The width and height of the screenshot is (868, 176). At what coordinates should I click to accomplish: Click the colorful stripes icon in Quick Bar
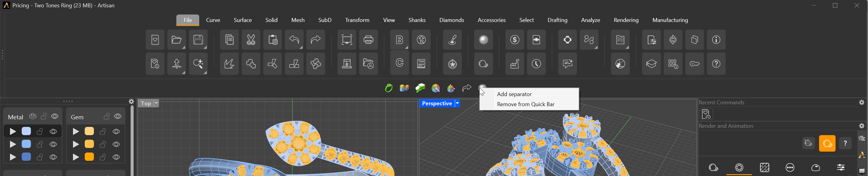404,88
